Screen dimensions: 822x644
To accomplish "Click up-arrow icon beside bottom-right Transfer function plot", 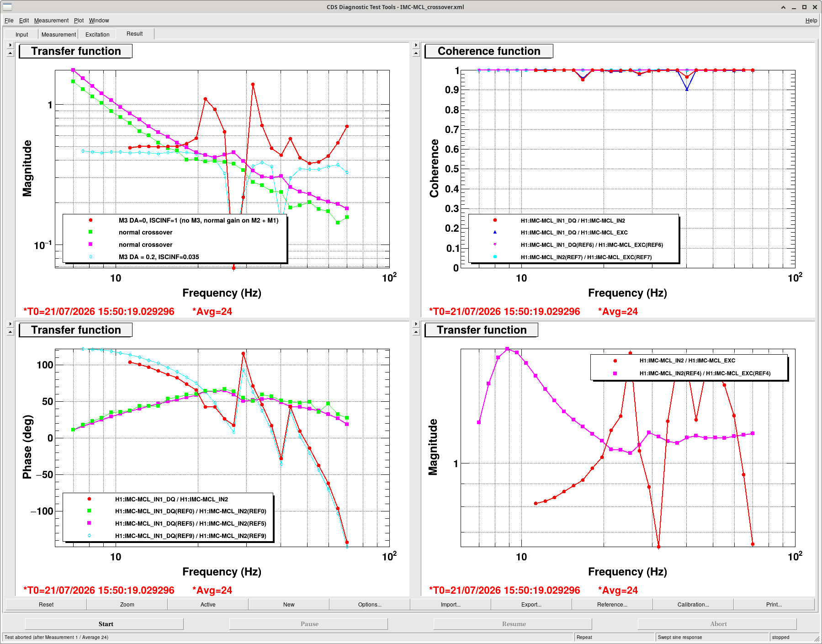I will click(416, 332).
